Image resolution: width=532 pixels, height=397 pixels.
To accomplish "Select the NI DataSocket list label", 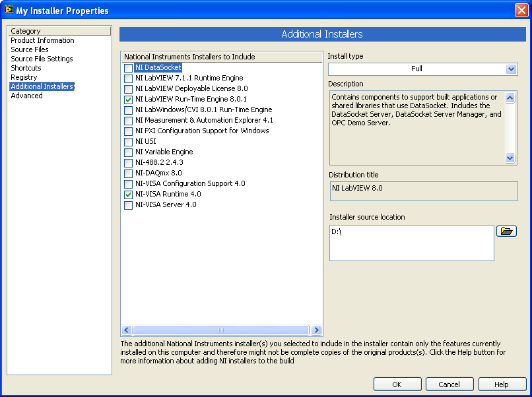I will pos(158,67).
